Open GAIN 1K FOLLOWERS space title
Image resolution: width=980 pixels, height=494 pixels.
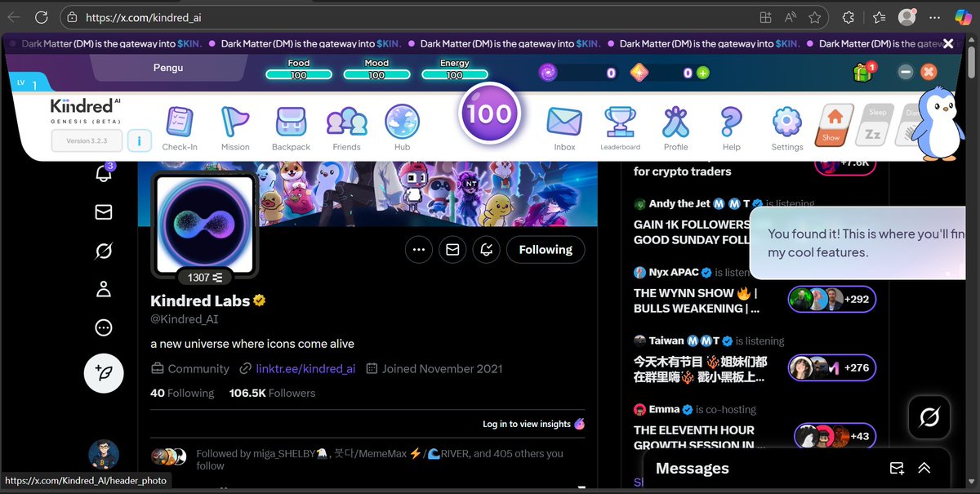pyautogui.click(x=692, y=232)
